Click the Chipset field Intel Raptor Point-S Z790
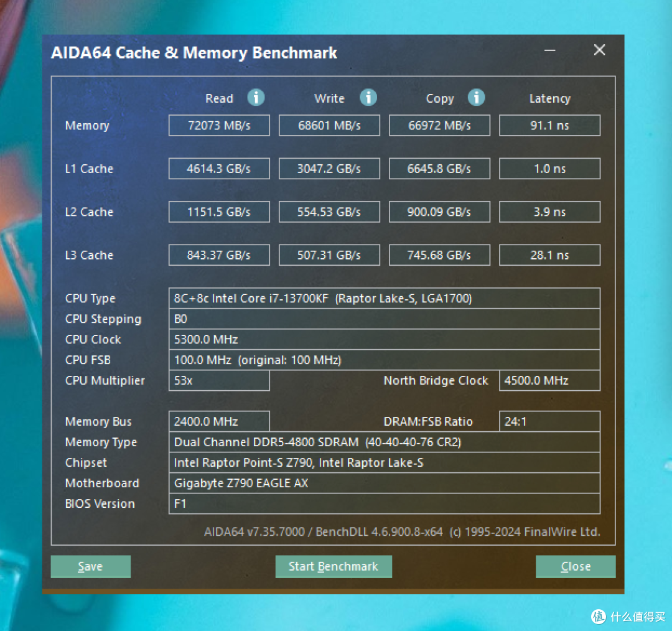Image resolution: width=672 pixels, height=631 pixels. point(385,462)
